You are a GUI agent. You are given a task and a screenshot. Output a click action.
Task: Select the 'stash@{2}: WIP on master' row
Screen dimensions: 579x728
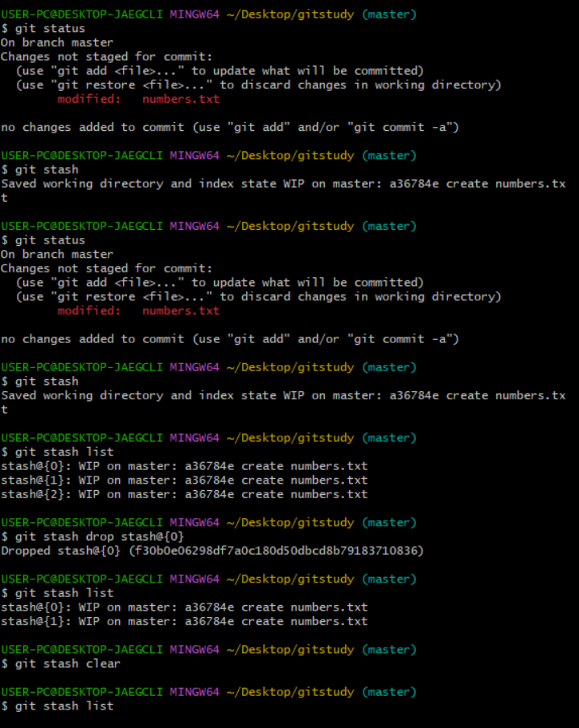tap(184, 494)
